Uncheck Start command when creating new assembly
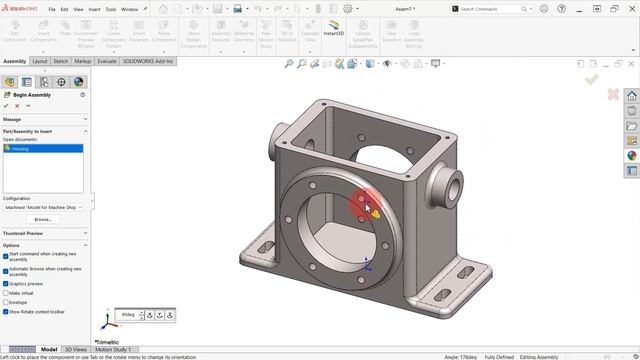 coord(6,256)
